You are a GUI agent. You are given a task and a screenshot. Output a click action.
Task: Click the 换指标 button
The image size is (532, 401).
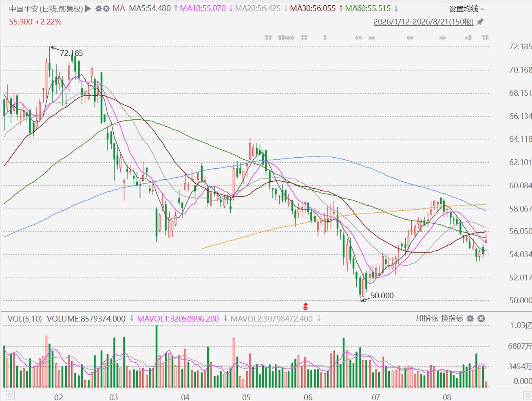pyautogui.click(x=452, y=318)
